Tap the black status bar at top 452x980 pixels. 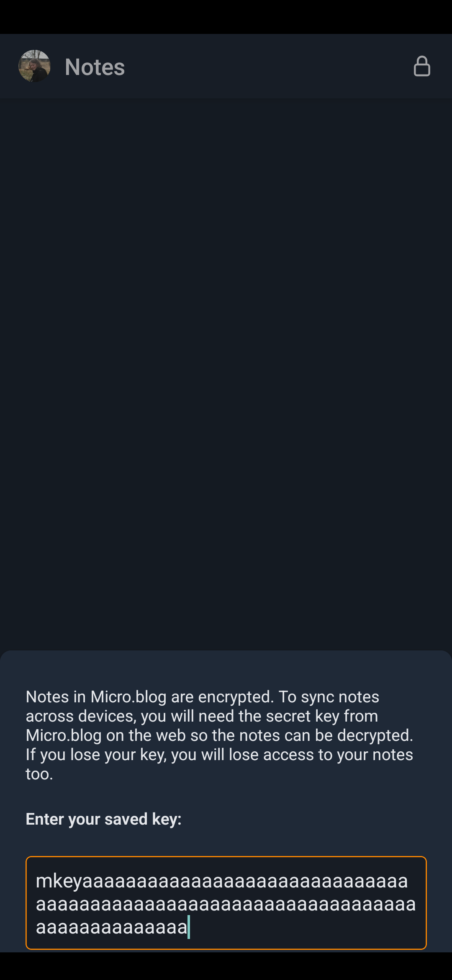pos(226,17)
